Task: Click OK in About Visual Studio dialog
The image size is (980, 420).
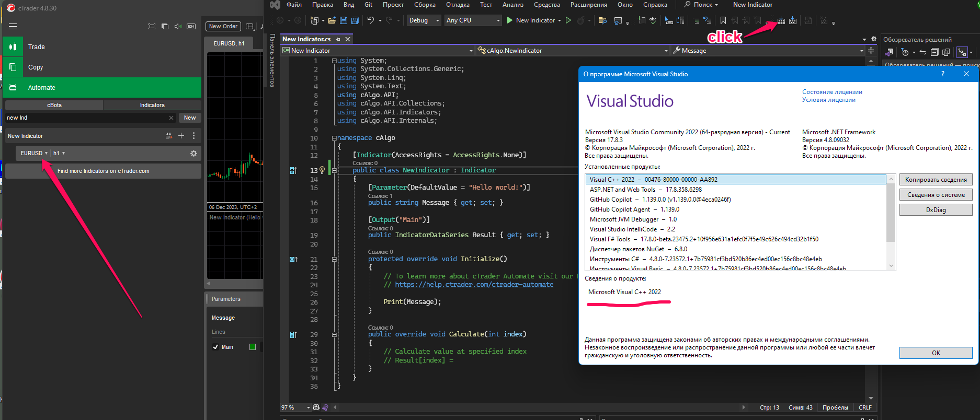Action: point(936,353)
